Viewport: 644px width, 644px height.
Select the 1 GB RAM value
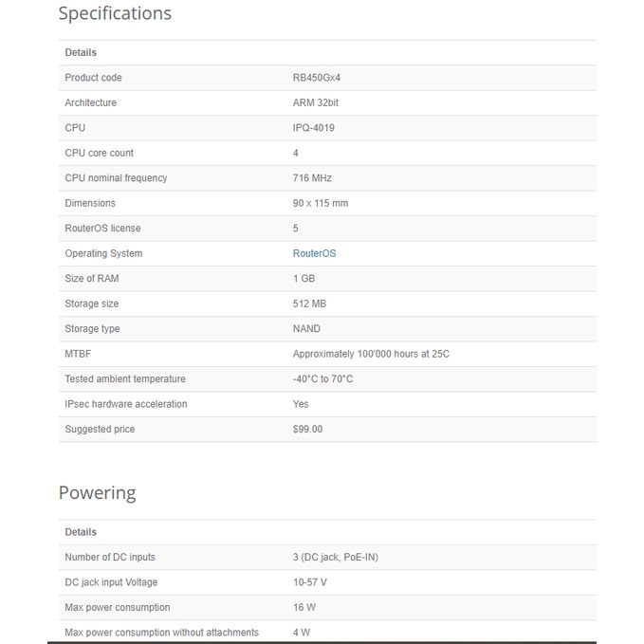[304, 279]
